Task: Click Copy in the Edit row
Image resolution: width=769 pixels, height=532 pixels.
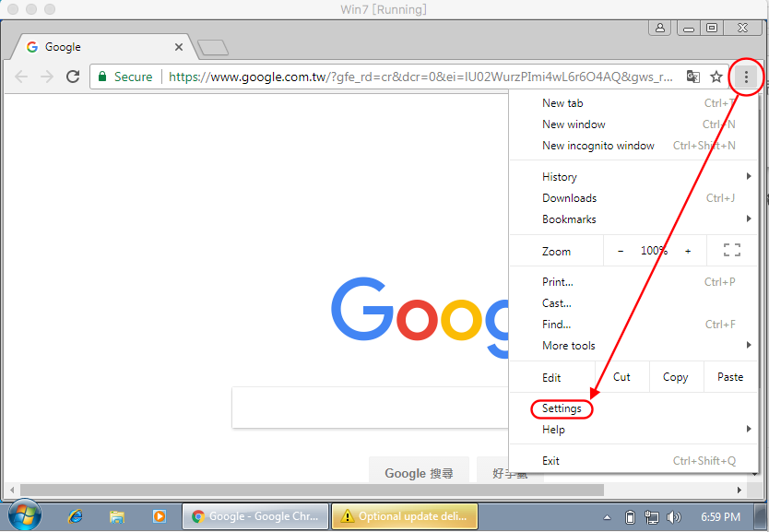Action: pos(676,376)
